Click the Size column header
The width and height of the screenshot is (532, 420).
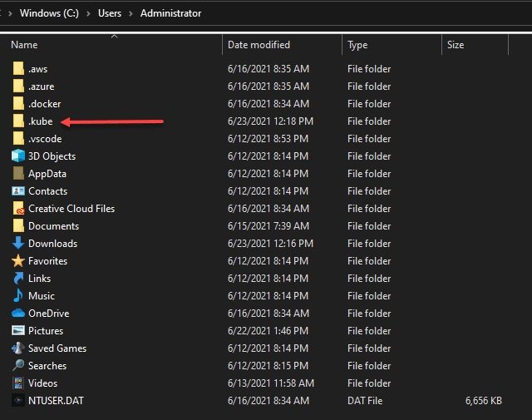coord(456,45)
